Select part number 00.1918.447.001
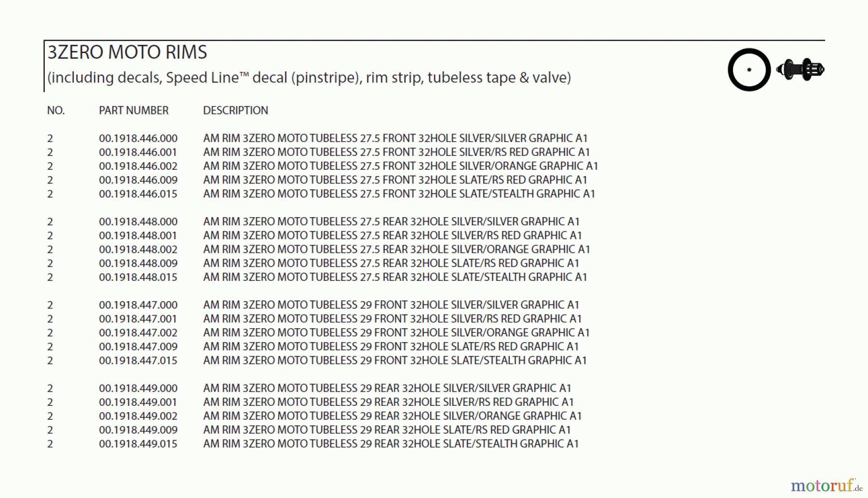 [x=138, y=319]
